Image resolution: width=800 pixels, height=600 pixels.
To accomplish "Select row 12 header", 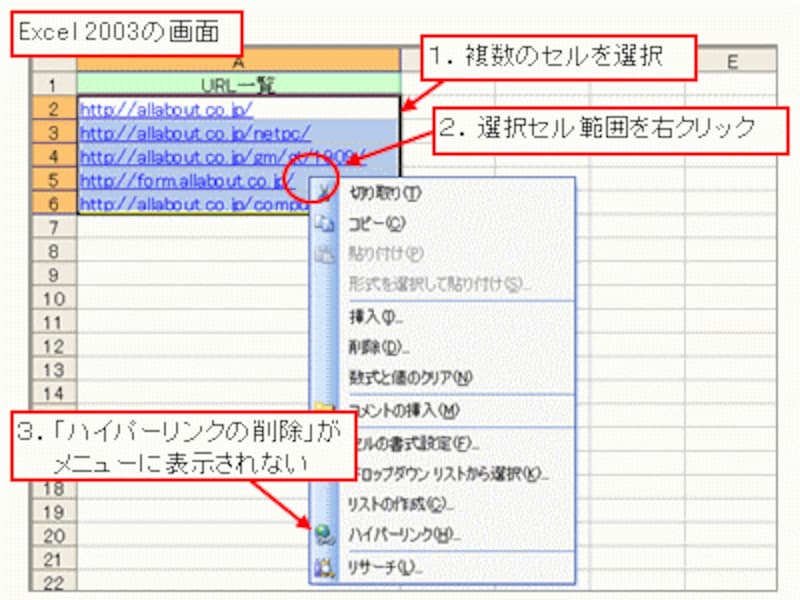I will 54,346.
